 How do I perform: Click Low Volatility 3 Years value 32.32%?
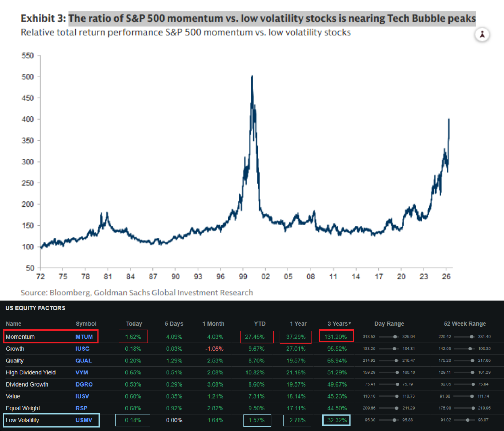(x=337, y=420)
